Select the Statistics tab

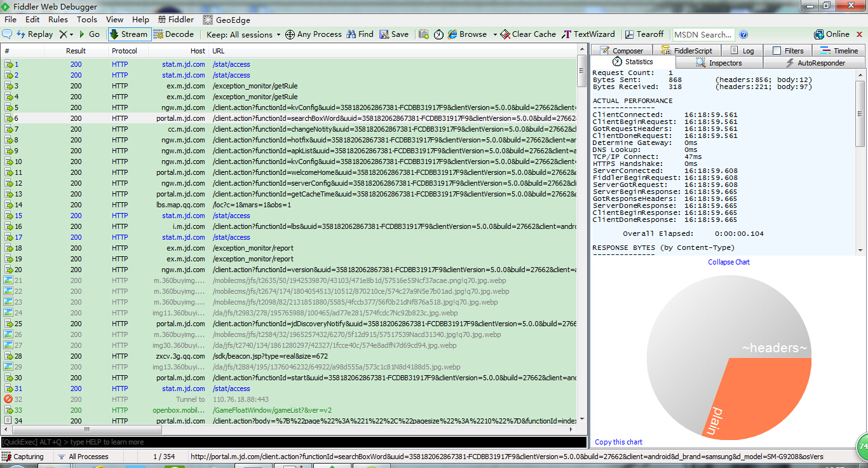click(633, 62)
